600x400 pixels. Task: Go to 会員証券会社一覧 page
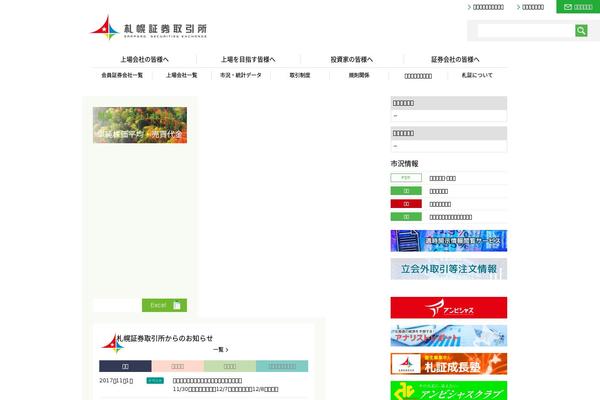[122, 75]
